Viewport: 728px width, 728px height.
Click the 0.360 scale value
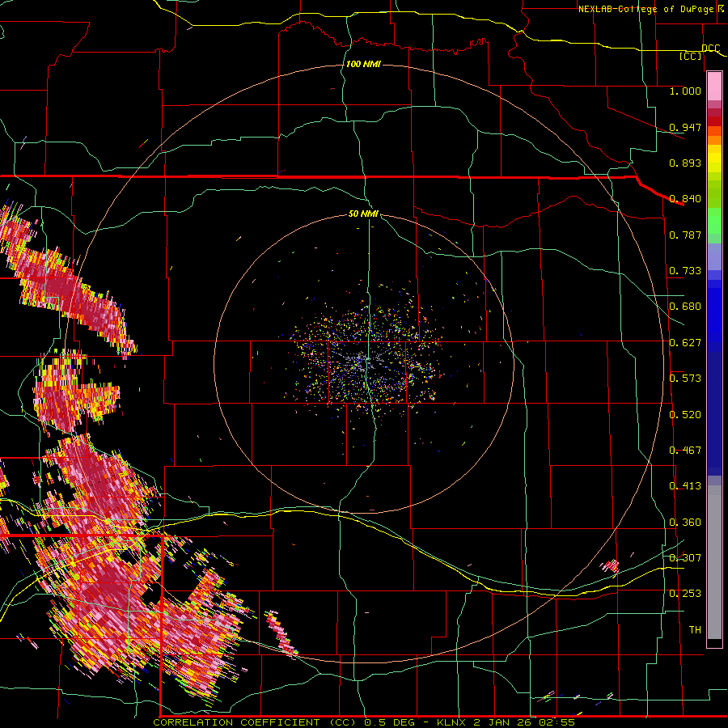tap(685, 523)
